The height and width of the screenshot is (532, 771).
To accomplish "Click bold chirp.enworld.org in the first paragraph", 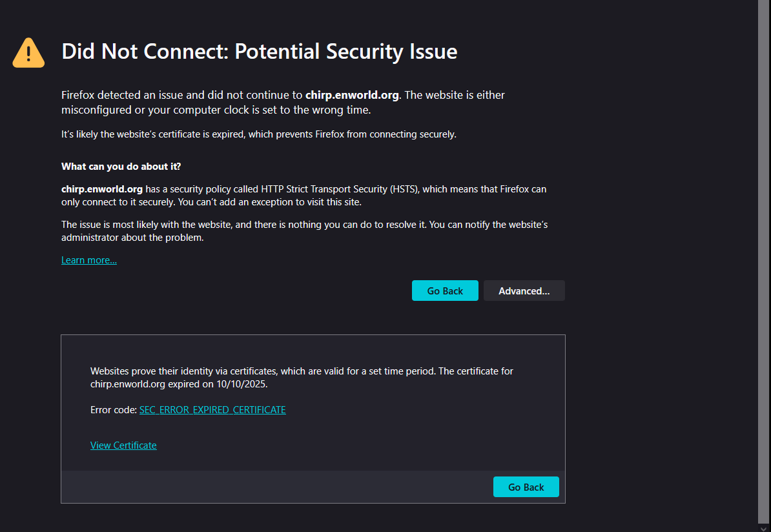I will click(352, 95).
